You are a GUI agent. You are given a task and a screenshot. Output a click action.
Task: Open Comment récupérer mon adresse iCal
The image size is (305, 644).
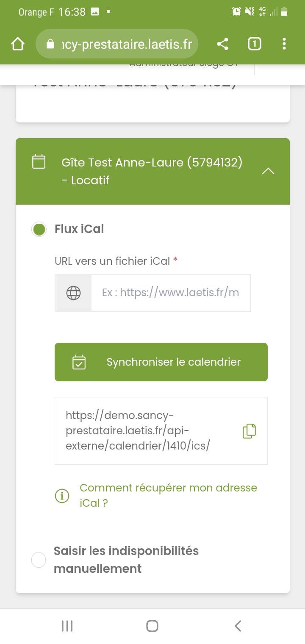(x=168, y=495)
